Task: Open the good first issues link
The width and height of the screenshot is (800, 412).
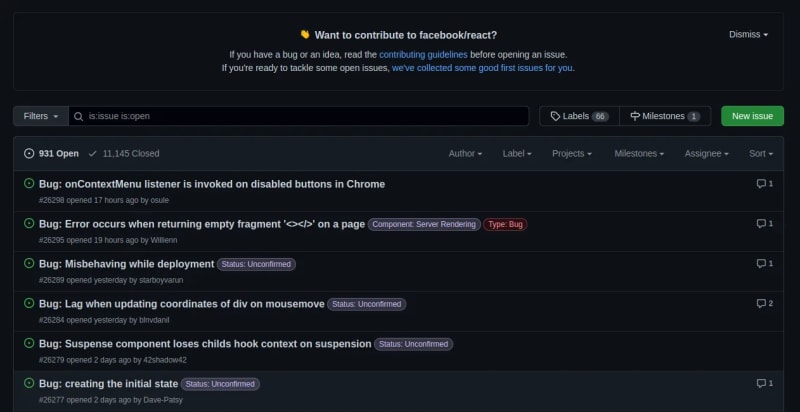Action: click(x=482, y=68)
